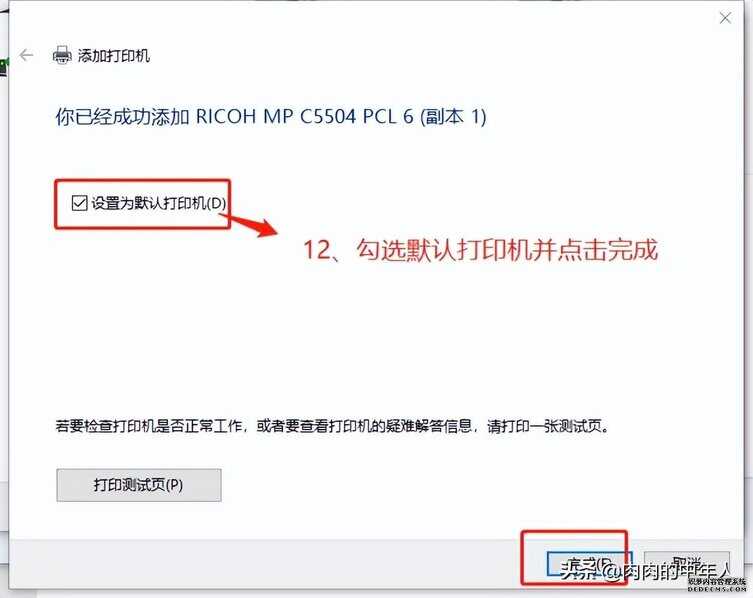Click the 添加打印机 dialog title text
The height and width of the screenshot is (598, 753).
pyautogui.click(x=114, y=56)
